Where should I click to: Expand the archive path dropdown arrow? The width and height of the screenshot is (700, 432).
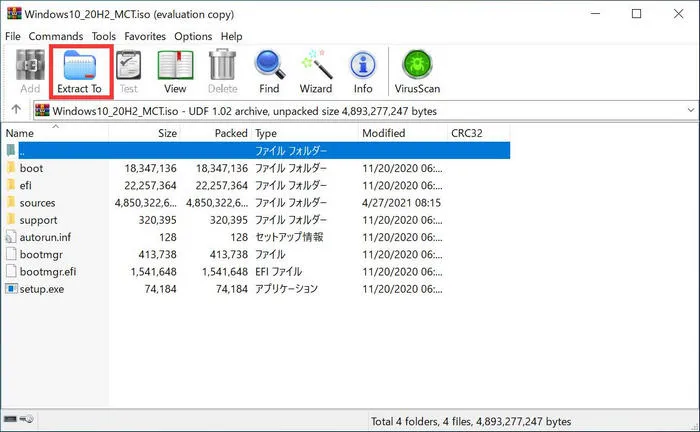691,110
